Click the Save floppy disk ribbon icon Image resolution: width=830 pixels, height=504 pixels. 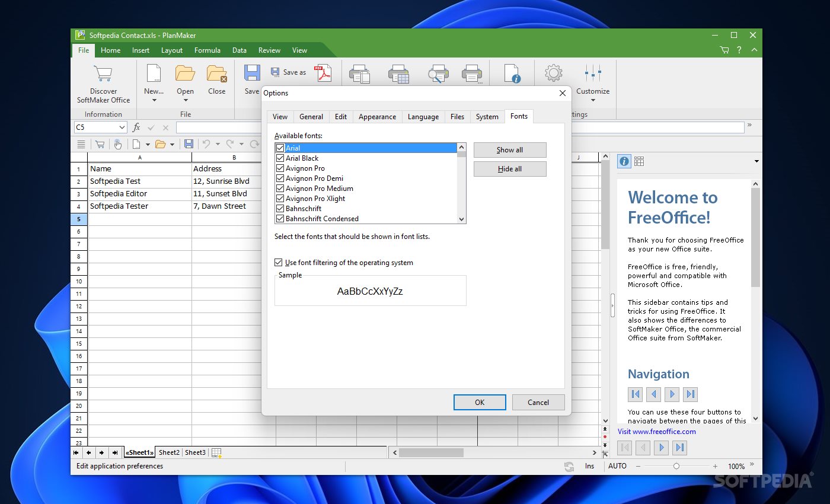point(252,74)
